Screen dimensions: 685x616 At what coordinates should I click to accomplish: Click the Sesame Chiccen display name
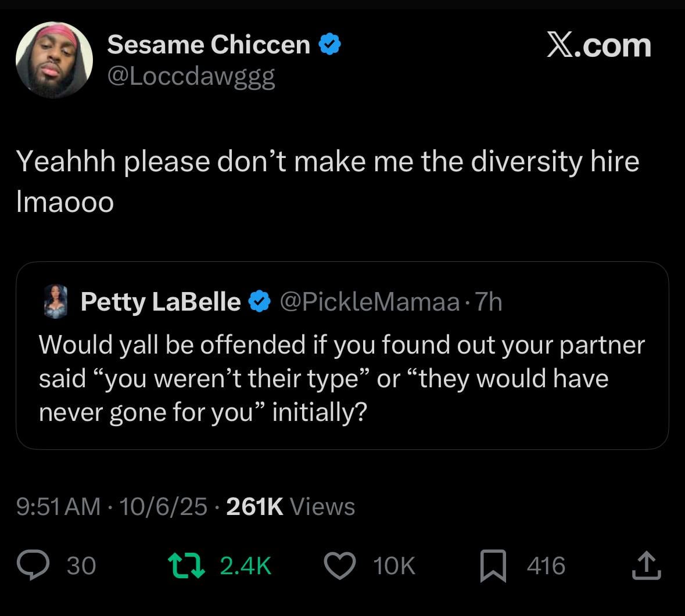209,45
